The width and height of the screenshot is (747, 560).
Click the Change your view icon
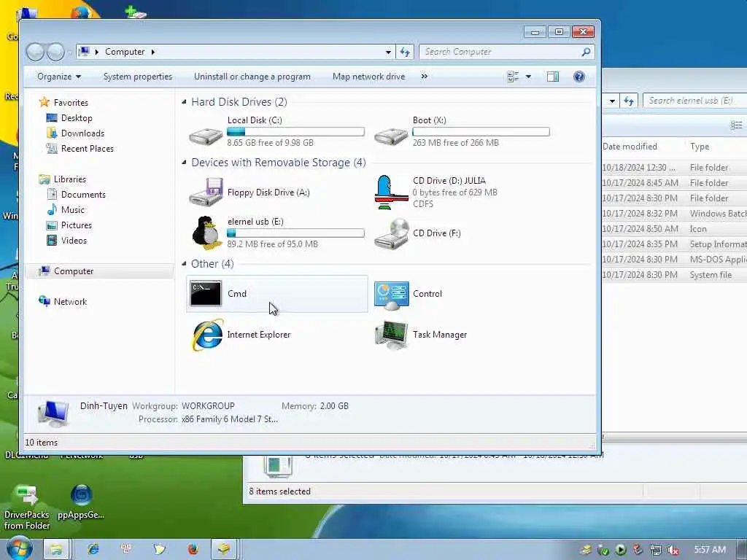[x=513, y=77]
